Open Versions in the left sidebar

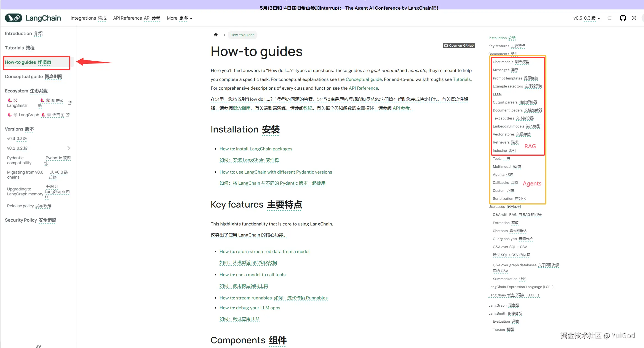[x=19, y=129]
